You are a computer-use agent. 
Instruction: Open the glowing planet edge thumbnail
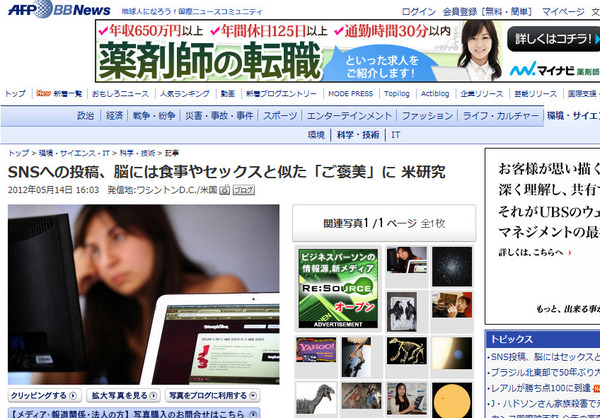pos(452,353)
